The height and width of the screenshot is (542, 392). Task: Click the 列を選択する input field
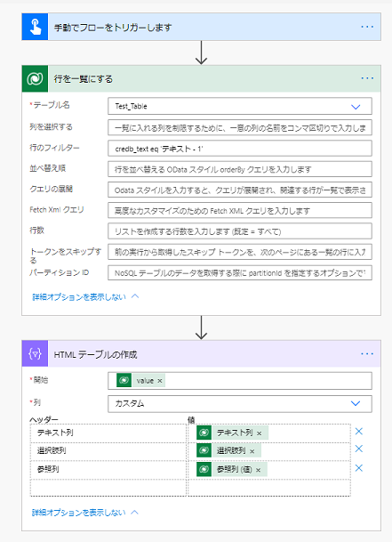coord(240,127)
